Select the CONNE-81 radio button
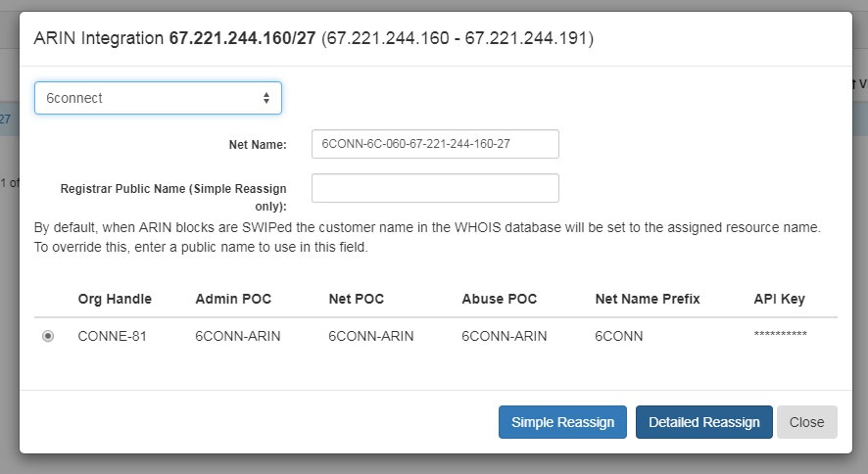Screen dimensions: 868x474 (x=48, y=336)
